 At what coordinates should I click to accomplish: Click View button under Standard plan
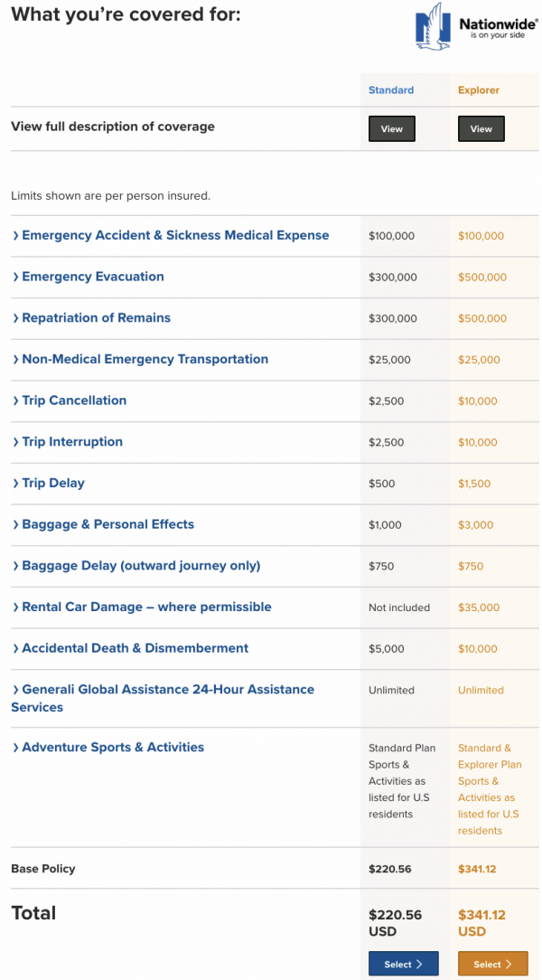pos(391,129)
